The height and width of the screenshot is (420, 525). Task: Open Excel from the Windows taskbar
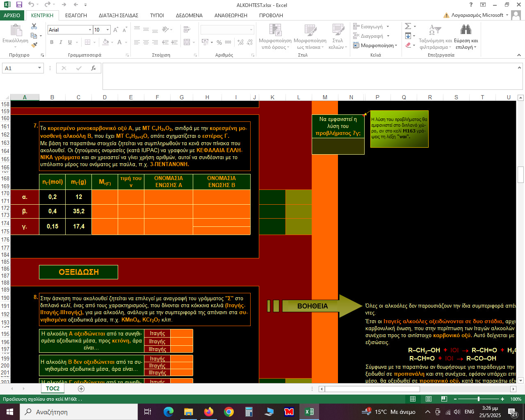point(309,412)
